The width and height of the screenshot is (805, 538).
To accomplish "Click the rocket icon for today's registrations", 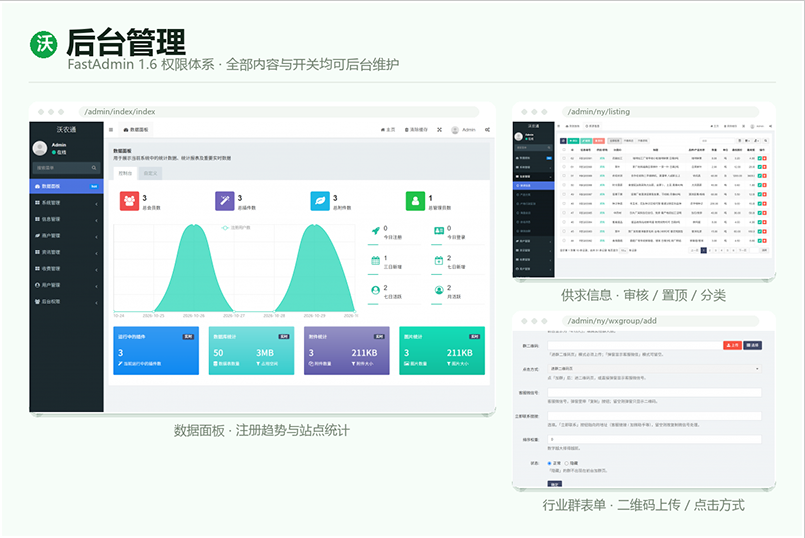I will point(375,231).
